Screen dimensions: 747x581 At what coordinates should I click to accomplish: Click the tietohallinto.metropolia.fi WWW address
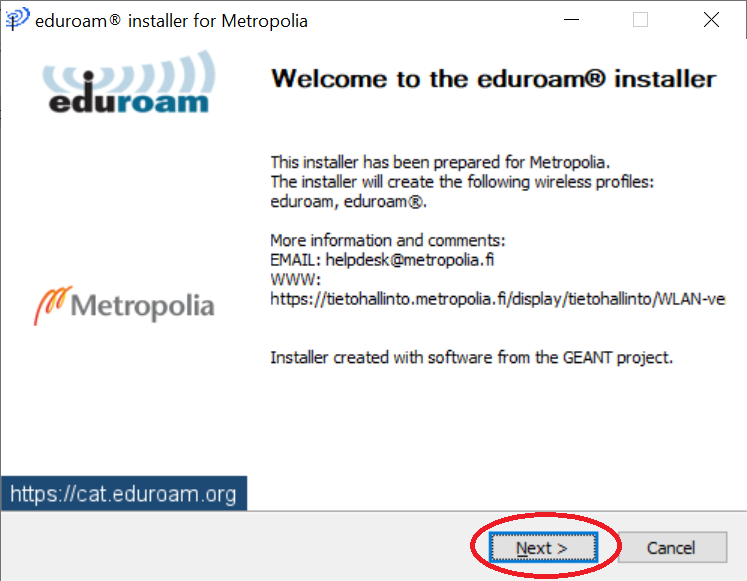pyautogui.click(x=497, y=299)
